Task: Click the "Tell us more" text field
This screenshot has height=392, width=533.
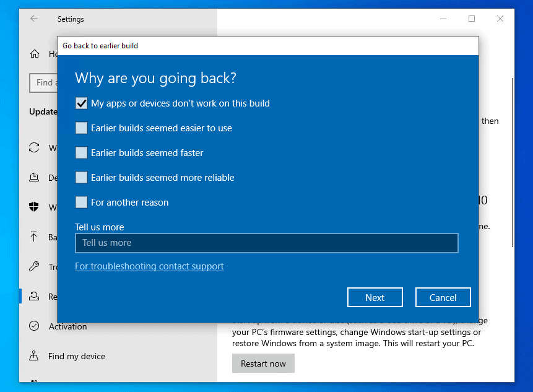Action: tap(266, 243)
